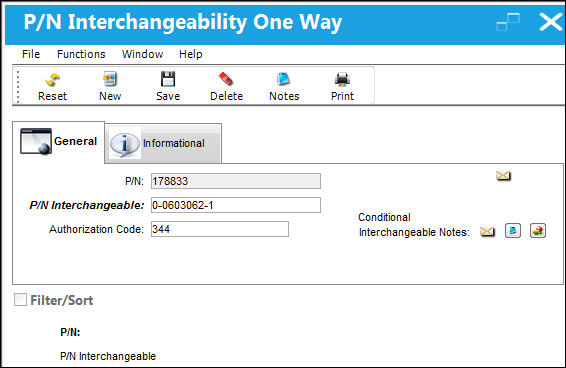The width and height of the screenshot is (566, 368).
Task: Open the Notes toolbar icon
Action: (x=284, y=87)
